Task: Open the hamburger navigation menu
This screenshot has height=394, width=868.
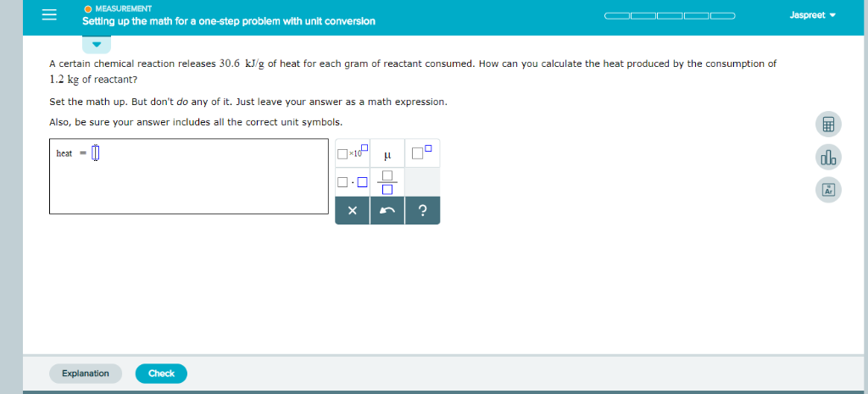Action: click(x=49, y=15)
